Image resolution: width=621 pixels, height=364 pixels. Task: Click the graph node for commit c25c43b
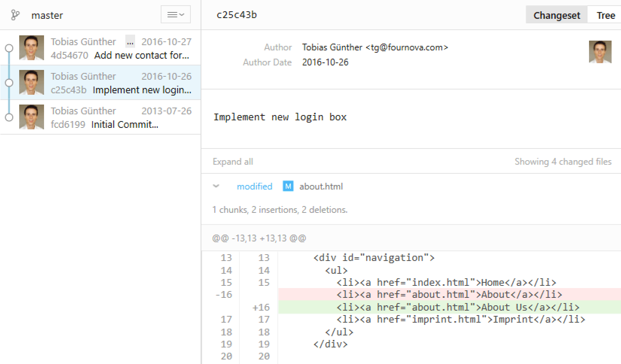(9, 83)
